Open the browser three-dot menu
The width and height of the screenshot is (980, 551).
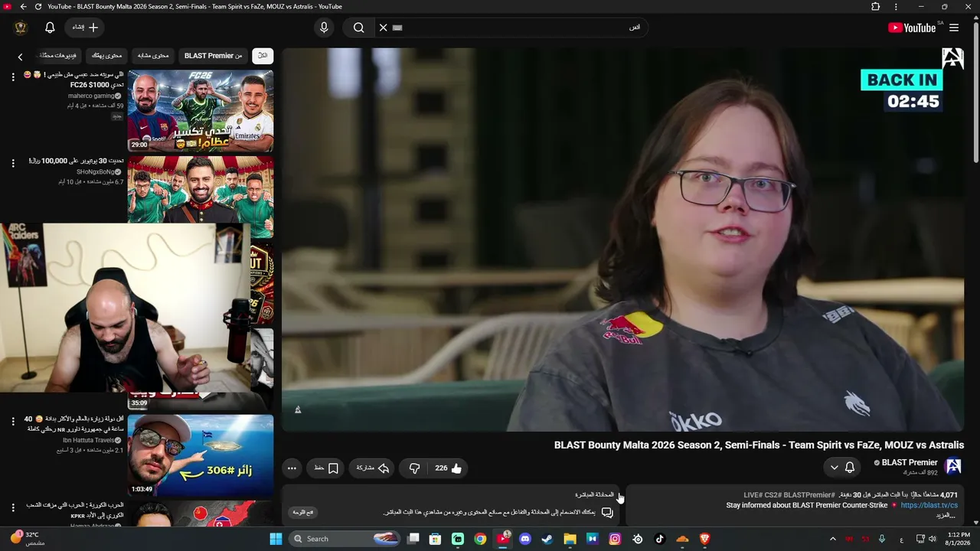pos(896,7)
